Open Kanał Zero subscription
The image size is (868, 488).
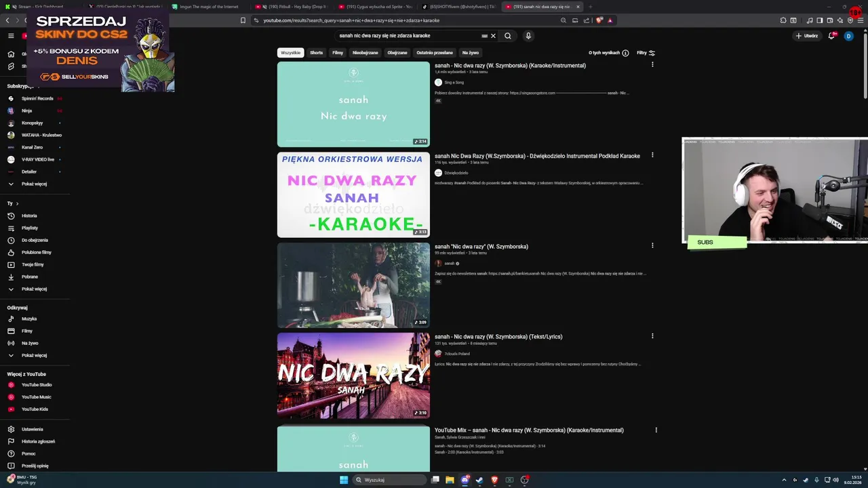point(35,147)
